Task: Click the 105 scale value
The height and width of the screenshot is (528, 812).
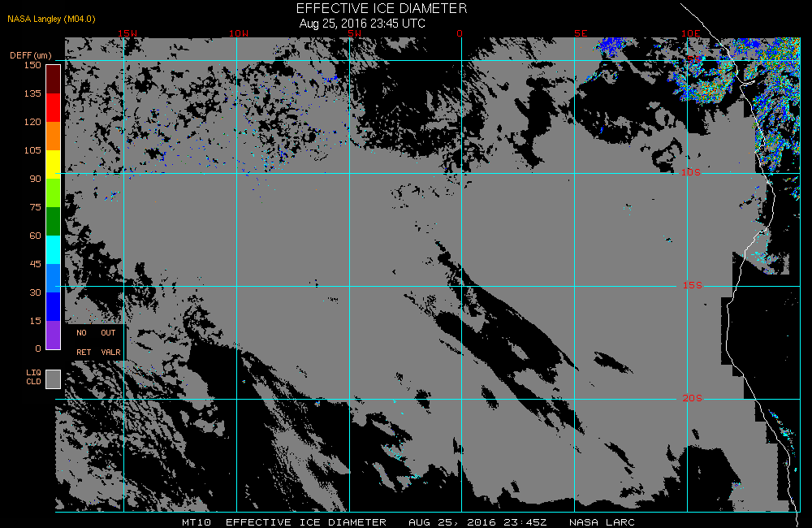Action: (x=32, y=150)
